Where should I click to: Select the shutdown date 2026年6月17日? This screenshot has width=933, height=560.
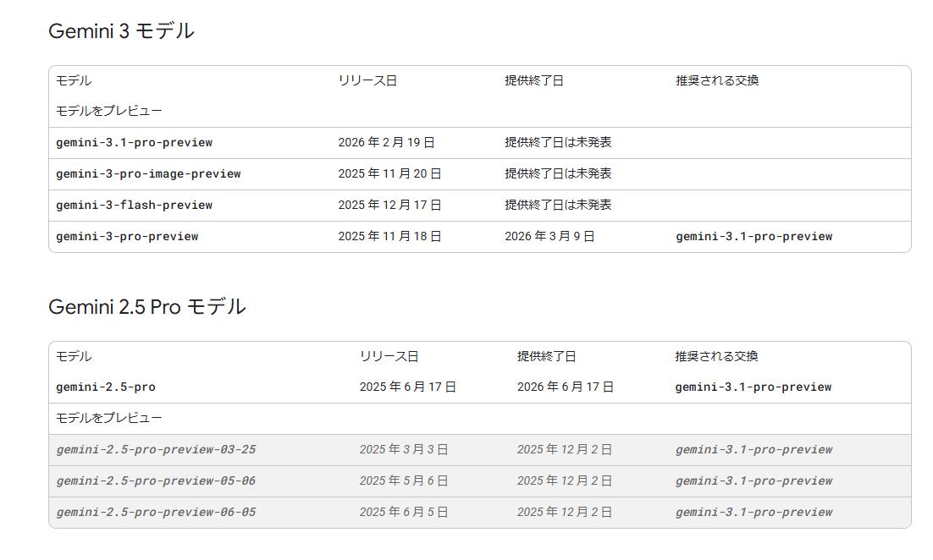point(565,387)
